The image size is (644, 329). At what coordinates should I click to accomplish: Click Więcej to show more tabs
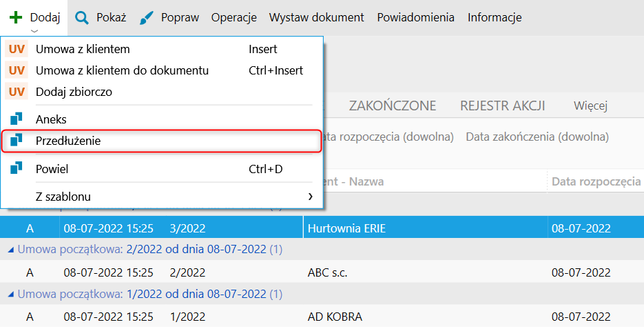tap(591, 106)
